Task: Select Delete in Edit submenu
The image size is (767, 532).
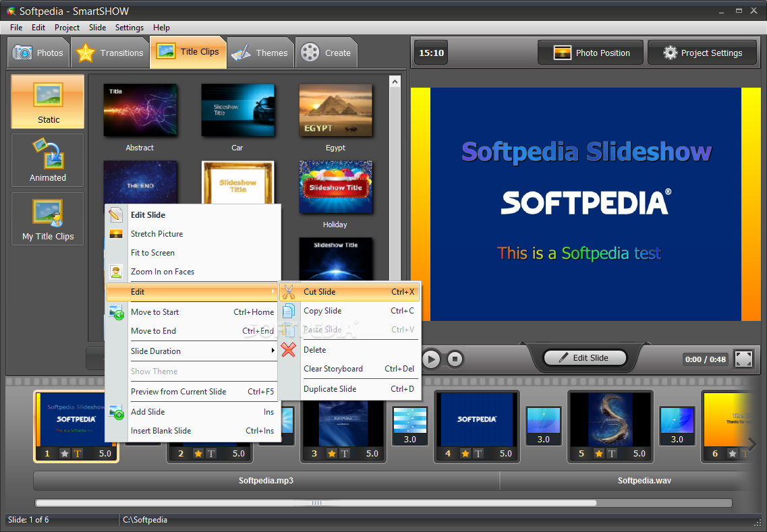Action: [349, 350]
